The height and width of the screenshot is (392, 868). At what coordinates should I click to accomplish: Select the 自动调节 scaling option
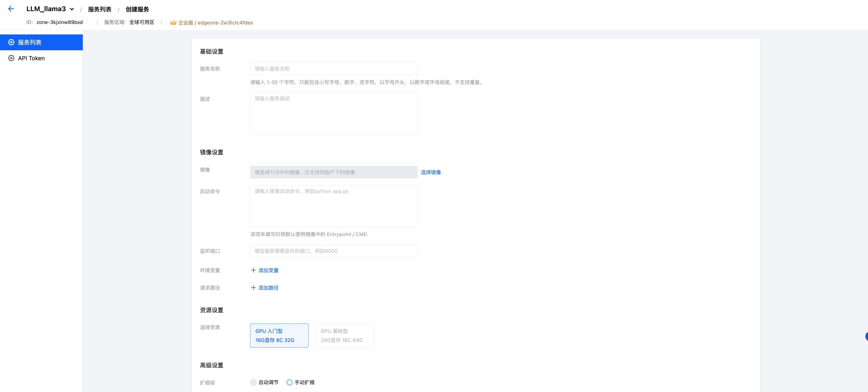pos(253,382)
